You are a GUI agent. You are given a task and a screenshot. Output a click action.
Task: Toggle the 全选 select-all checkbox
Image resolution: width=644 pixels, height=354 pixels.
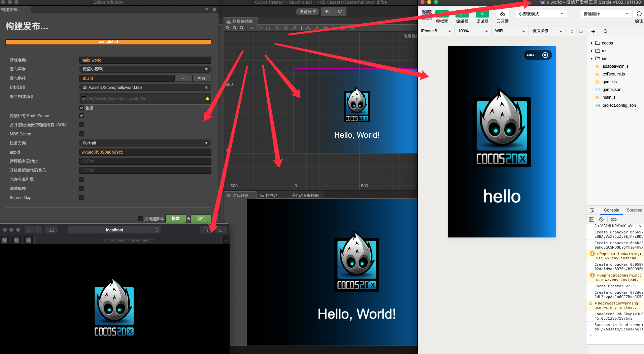click(81, 108)
